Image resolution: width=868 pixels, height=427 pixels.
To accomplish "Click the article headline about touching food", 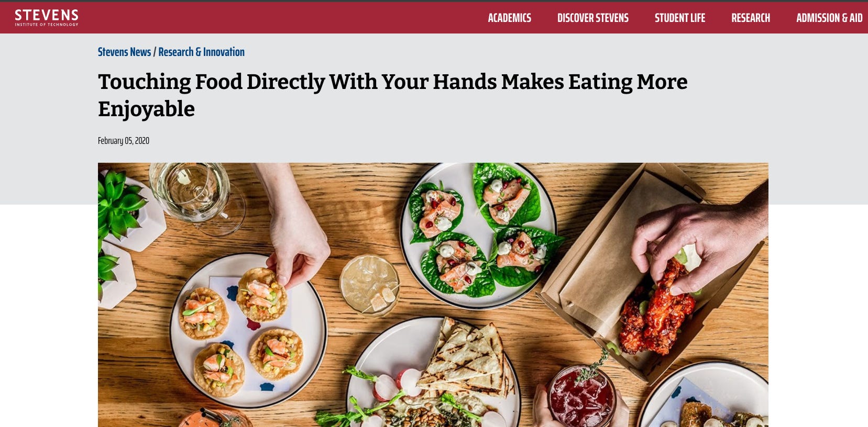I will click(x=392, y=95).
